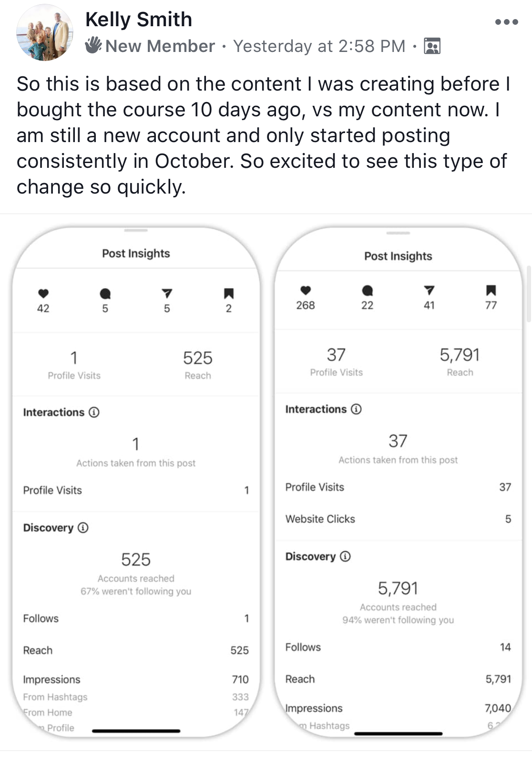Tap the share arrow icon showing 41
The height and width of the screenshot is (760, 532).
coord(429,290)
